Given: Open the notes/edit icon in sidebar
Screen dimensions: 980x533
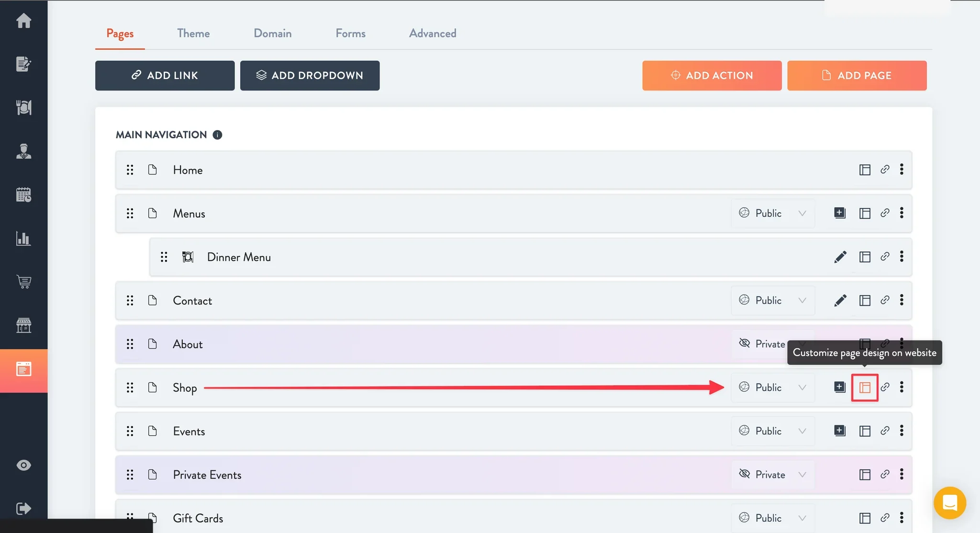Looking at the screenshot, I should (x=23, y=64).
